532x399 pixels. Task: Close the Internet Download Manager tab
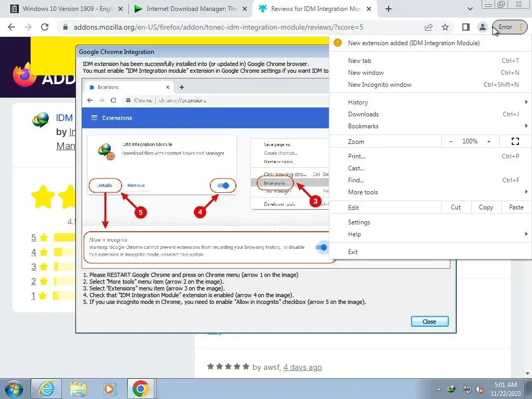pyautogui.click(x=245, y=9)
